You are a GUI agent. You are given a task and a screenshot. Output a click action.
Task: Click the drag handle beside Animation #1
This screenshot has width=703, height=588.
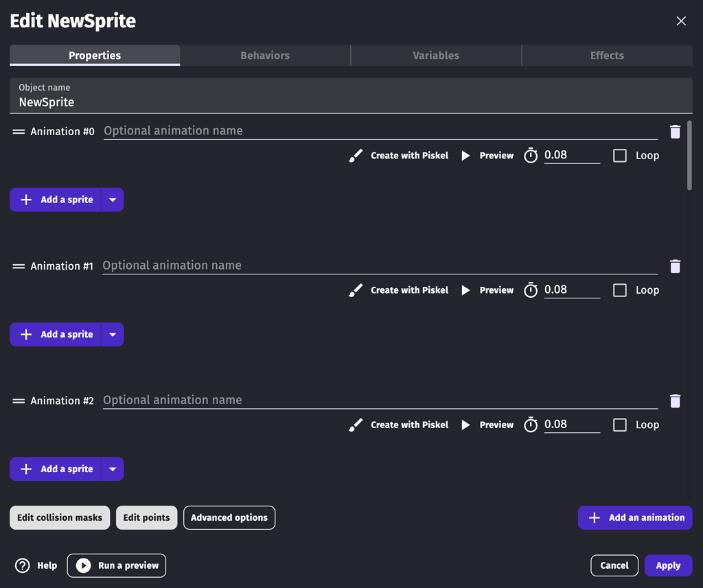coord(19,266)
